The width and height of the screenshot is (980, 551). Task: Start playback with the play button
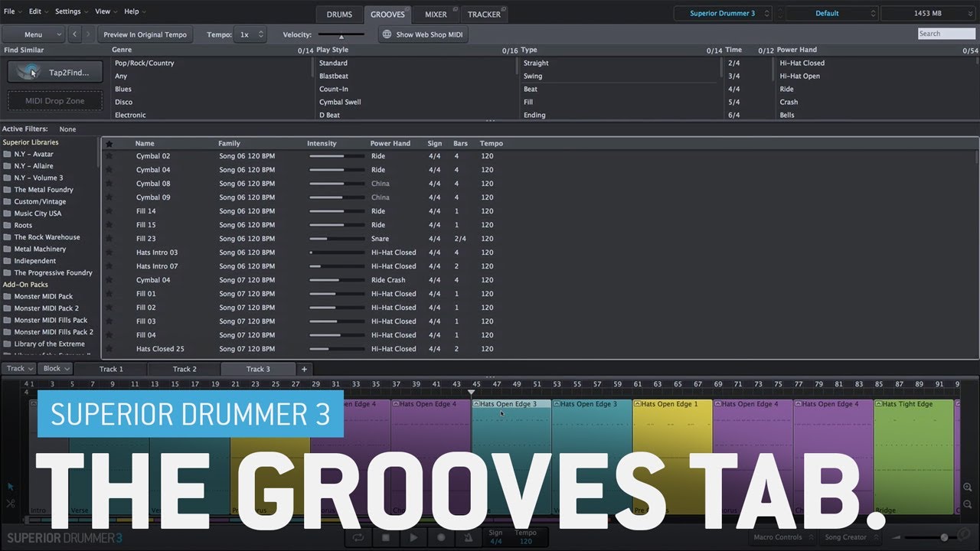(x=413, y=537)
